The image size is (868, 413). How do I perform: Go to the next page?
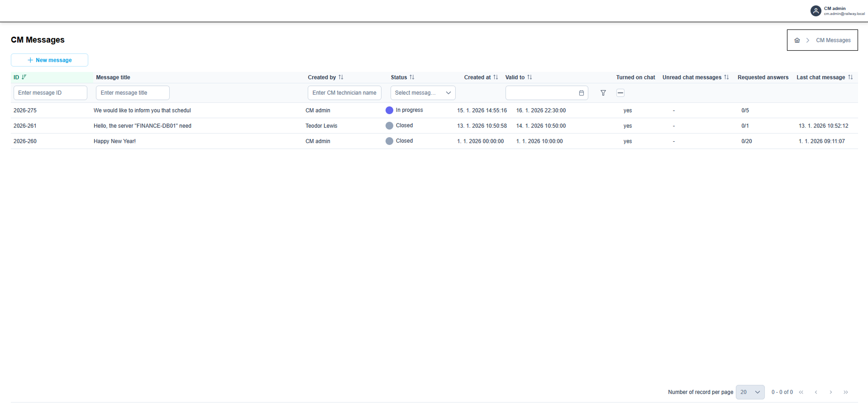[x=831, y=392]
